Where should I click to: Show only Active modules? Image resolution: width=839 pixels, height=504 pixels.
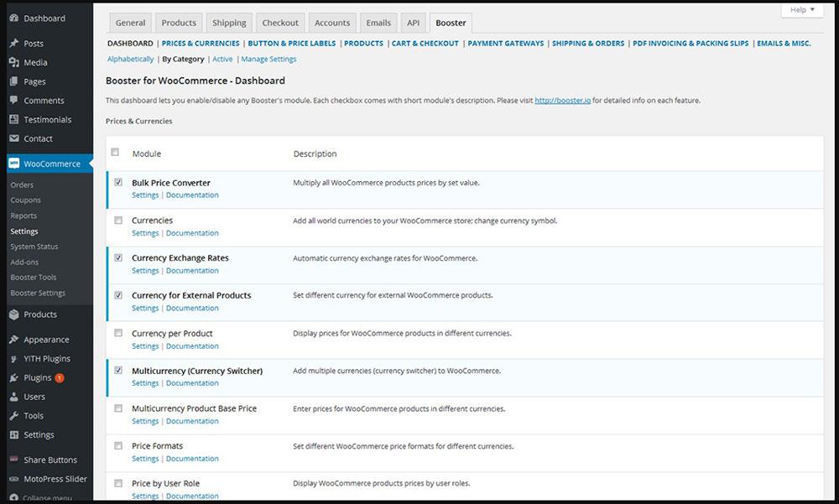point(222,59)
